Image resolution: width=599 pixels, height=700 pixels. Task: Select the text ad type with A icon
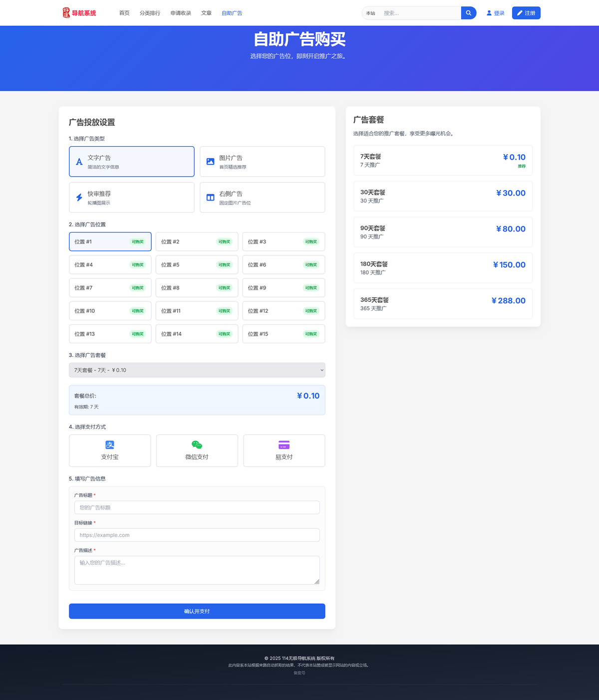[131, 162]
